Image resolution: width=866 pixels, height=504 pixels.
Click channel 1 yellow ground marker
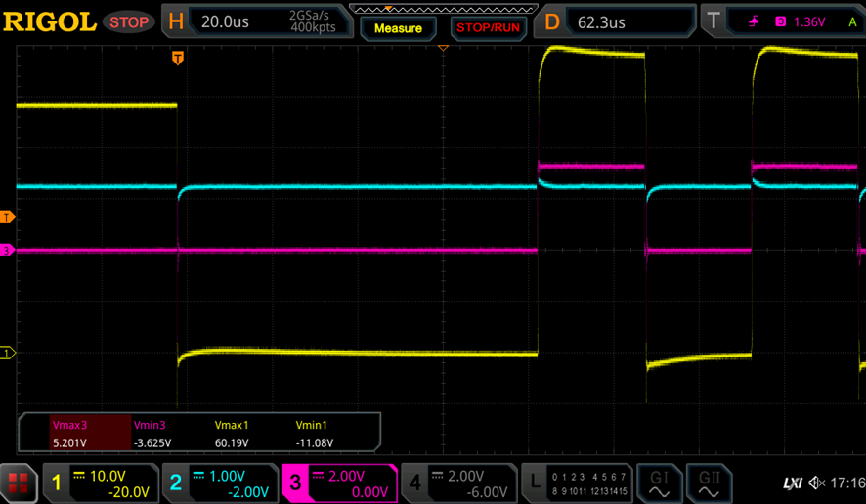point(7,353)
